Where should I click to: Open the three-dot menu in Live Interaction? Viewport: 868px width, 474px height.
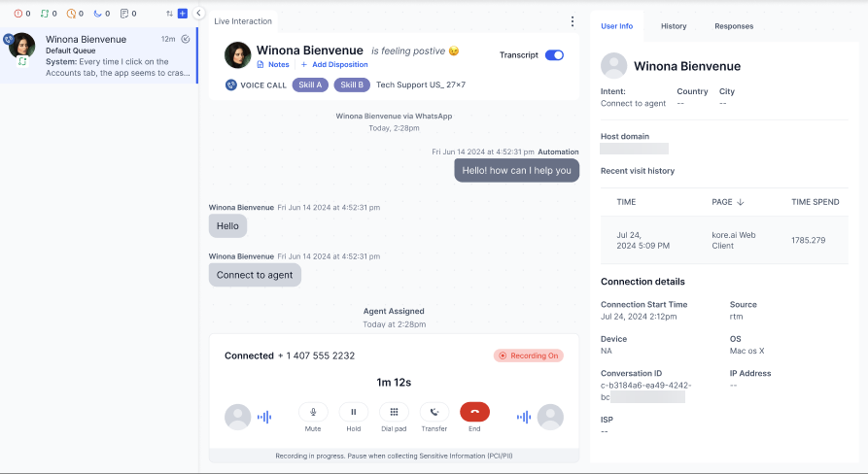coord(572,21)
